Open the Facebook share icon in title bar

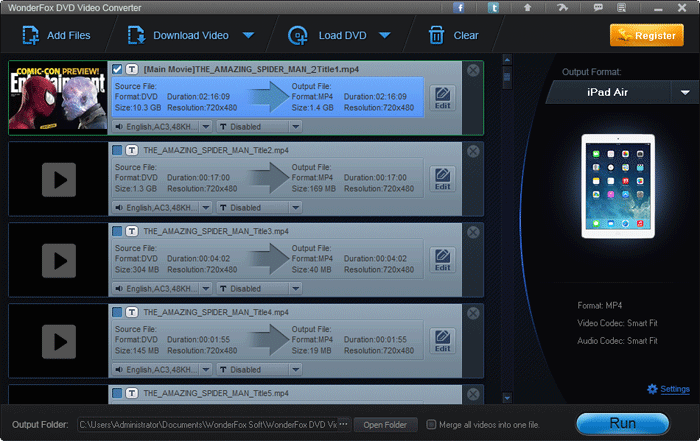[x=459, y=8]
